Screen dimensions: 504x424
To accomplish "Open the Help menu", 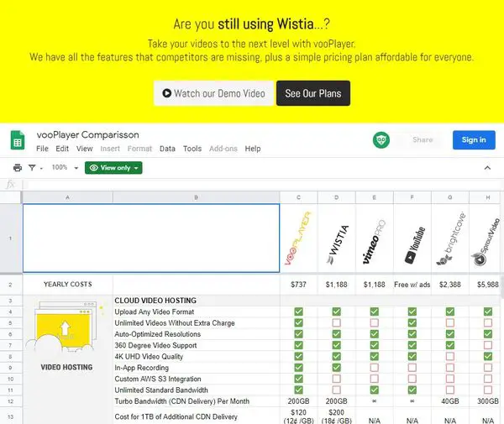I will click(x=253, y=149).
